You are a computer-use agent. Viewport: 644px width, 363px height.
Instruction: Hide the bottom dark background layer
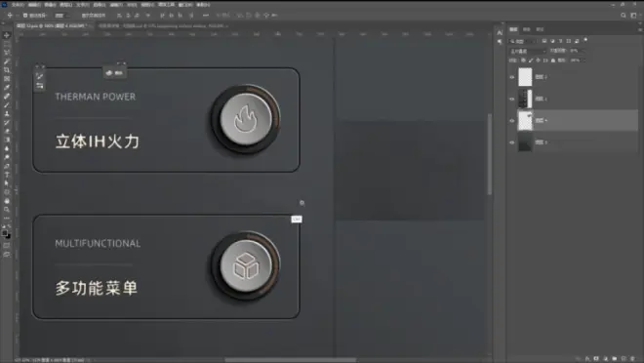511,142
